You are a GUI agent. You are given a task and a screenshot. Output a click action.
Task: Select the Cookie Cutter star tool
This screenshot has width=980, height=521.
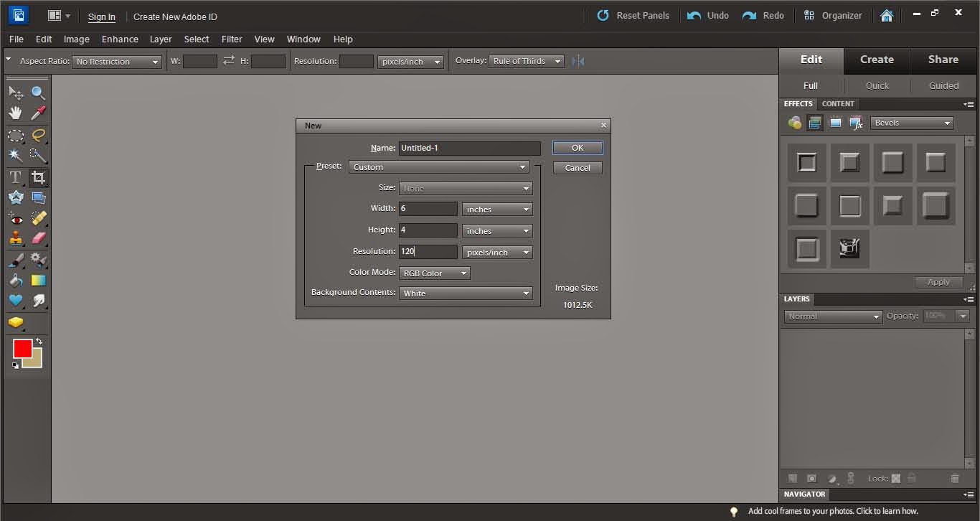[x=16, y=197]
